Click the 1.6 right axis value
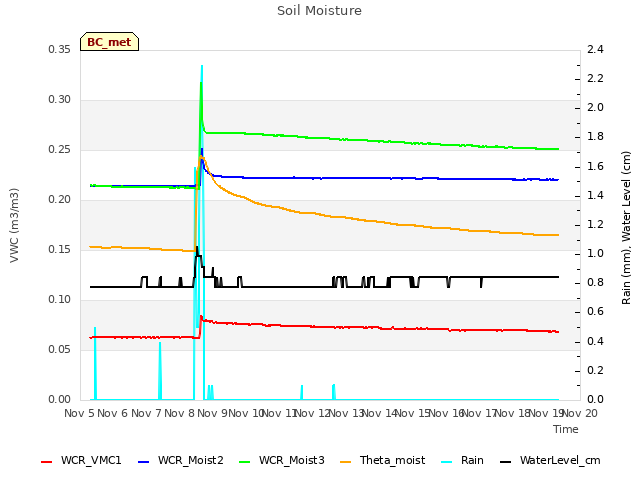This screenshot has width=640, height=480. click(595, 166)
